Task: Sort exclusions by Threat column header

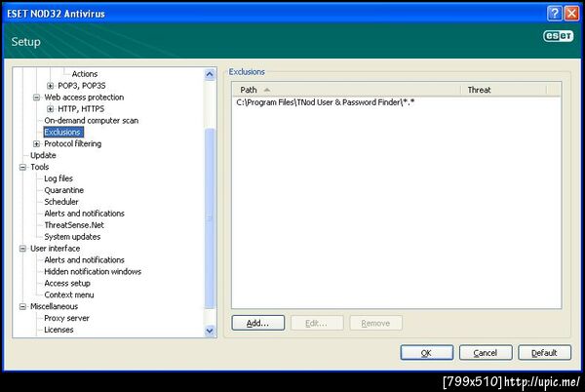Action: click(x=503, y=90)
